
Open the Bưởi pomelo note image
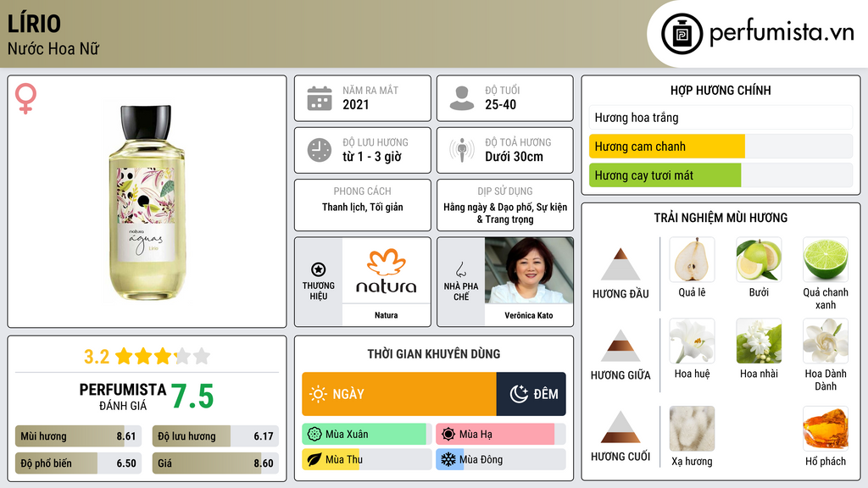[759, 259]
